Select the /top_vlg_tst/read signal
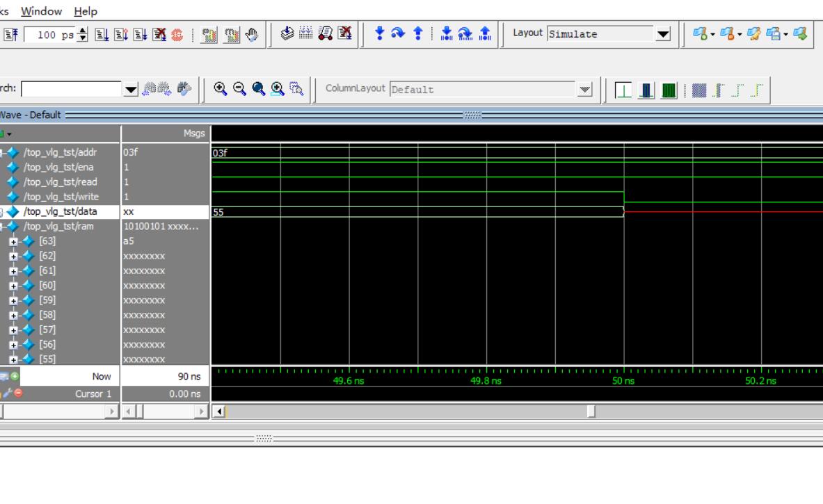This screenshot has width=823, height=504. point(60,182)
